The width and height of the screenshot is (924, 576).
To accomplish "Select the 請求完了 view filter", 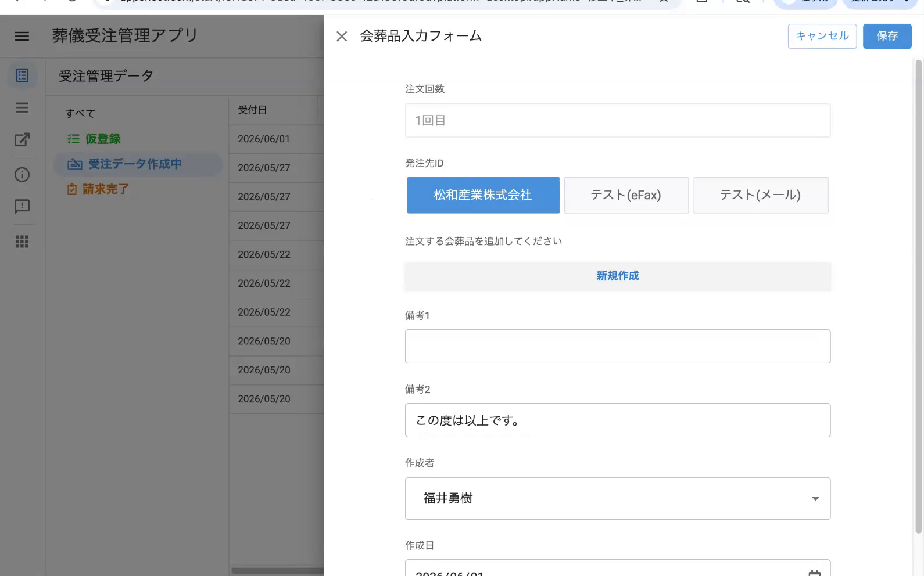I will (x=105, y=189).
